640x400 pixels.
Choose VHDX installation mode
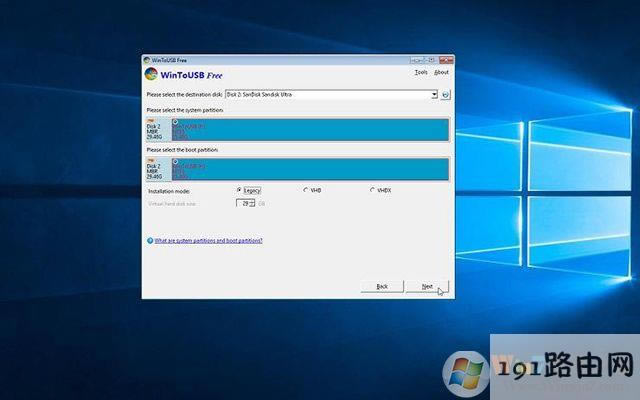click(372, 189)
